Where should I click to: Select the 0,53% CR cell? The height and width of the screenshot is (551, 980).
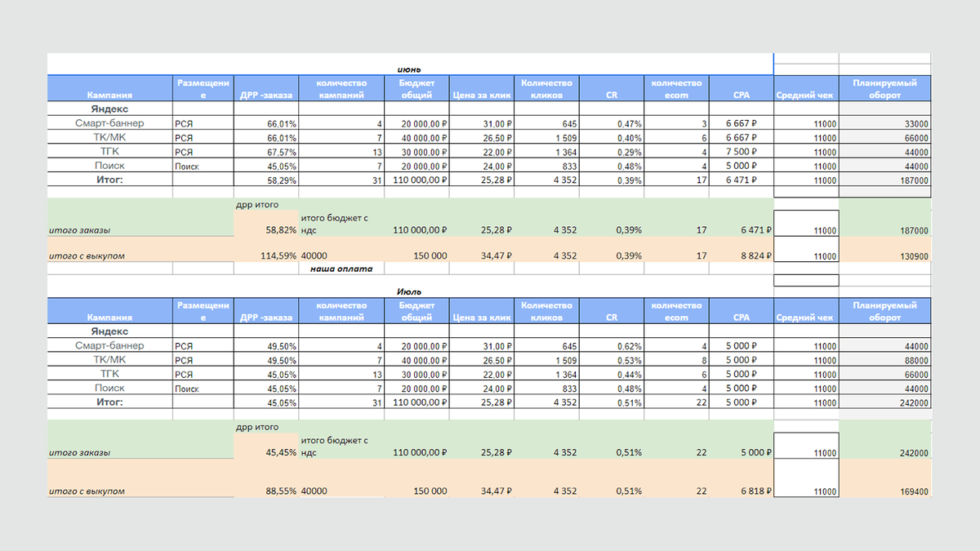(x=612, y=360)
